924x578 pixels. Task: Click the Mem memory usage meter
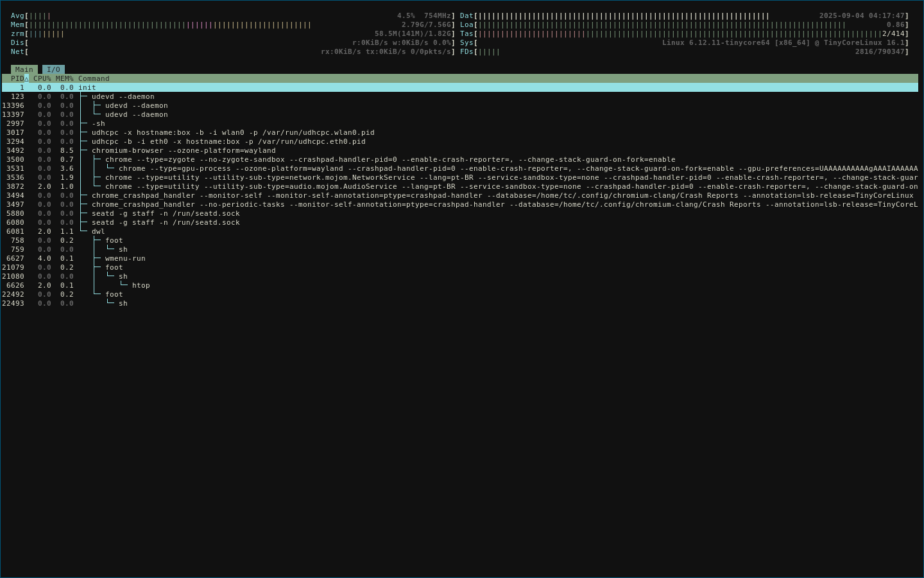pyautogui.click(x=233, y=24)
